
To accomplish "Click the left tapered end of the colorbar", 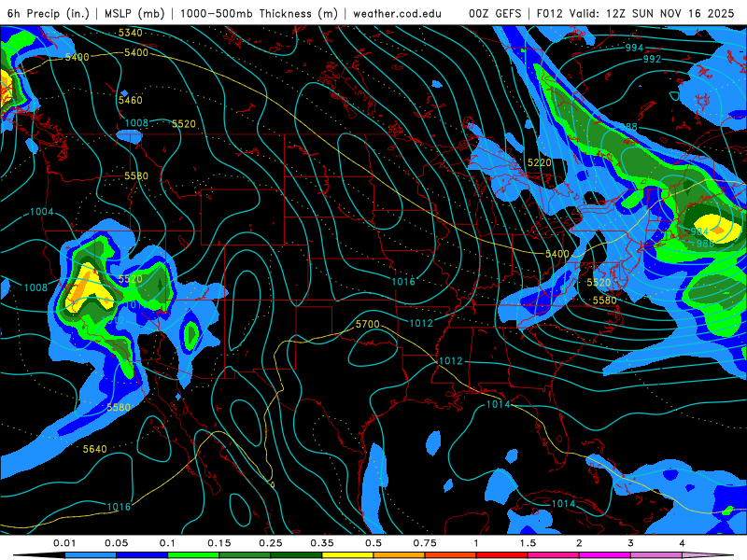I will [39, 555].
